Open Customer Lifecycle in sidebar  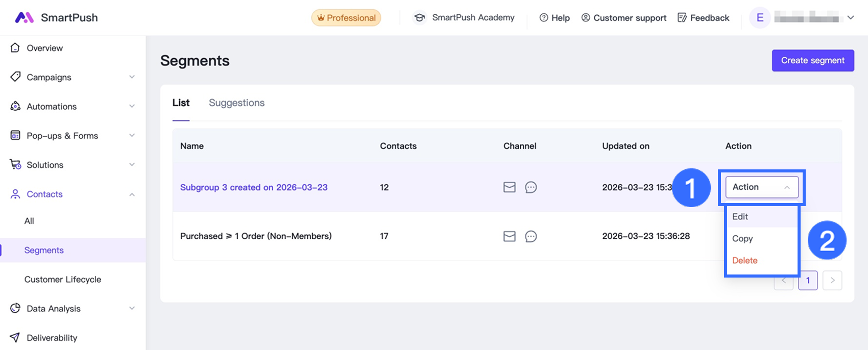pos(63,280)
